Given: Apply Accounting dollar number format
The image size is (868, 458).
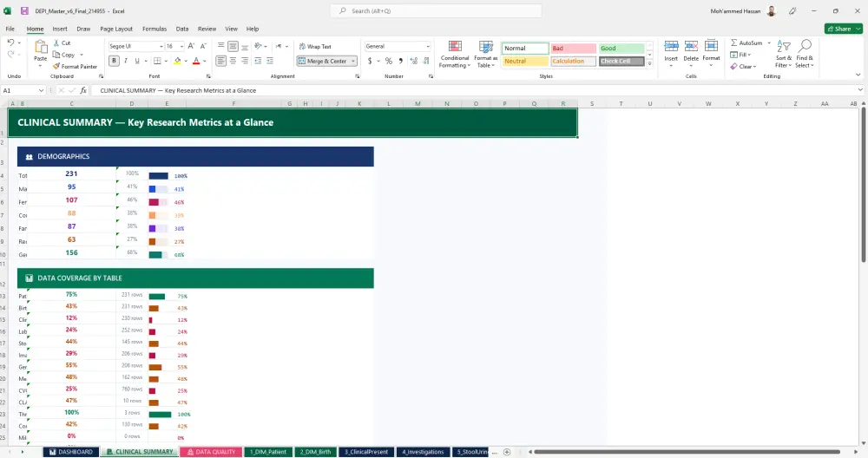Looking at the screenshot, I should [x=370, y=61].
